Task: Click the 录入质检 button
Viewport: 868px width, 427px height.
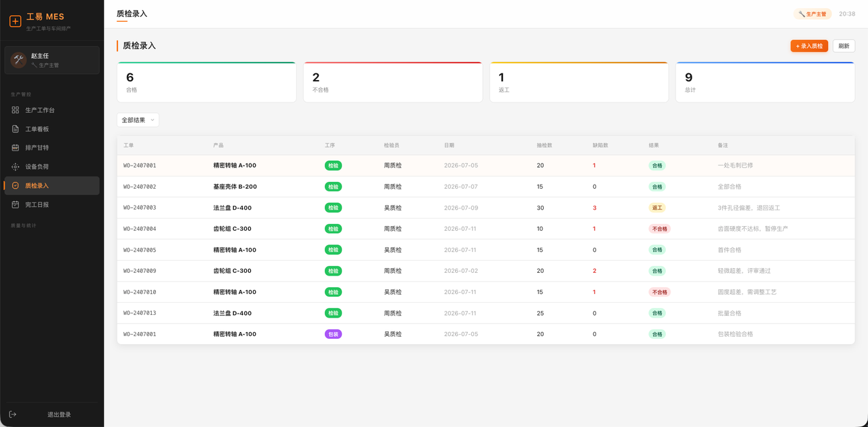Action: 809,46
